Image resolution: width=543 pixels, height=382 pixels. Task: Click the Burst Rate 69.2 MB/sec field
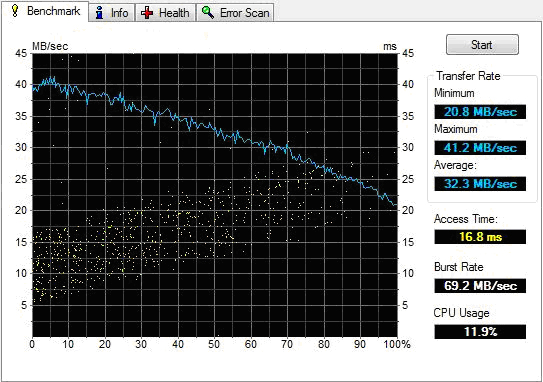tap(480, 286)
